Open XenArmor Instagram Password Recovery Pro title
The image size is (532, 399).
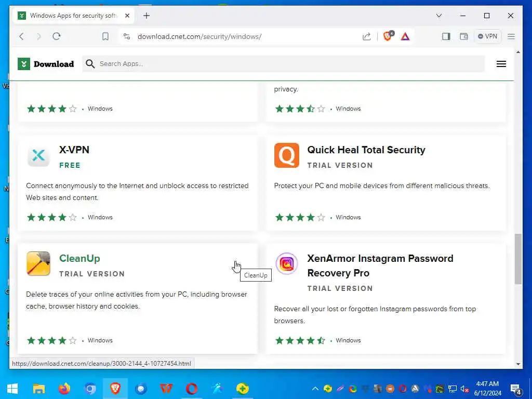point(380,265)
